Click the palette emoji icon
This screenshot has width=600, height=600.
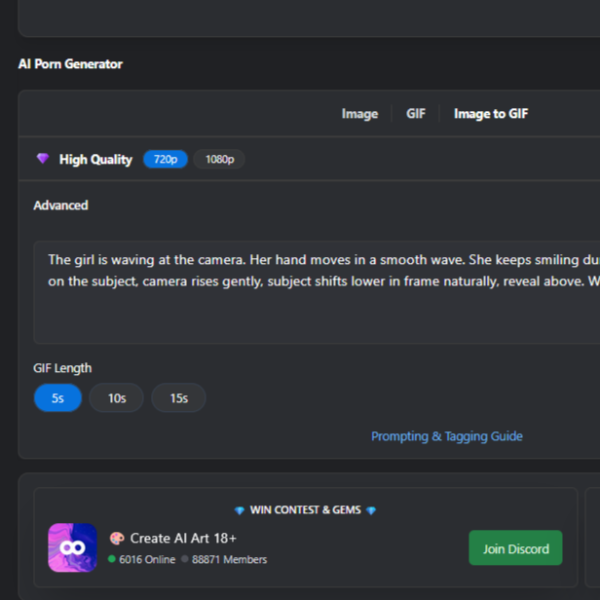pos(117,538)
